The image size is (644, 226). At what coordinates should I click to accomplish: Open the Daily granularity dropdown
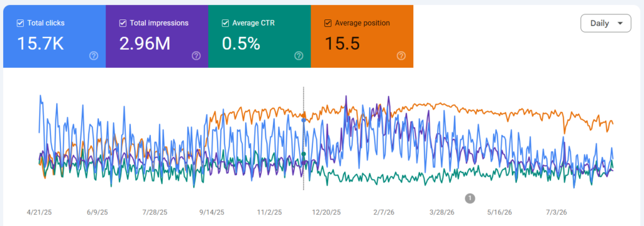606,23
